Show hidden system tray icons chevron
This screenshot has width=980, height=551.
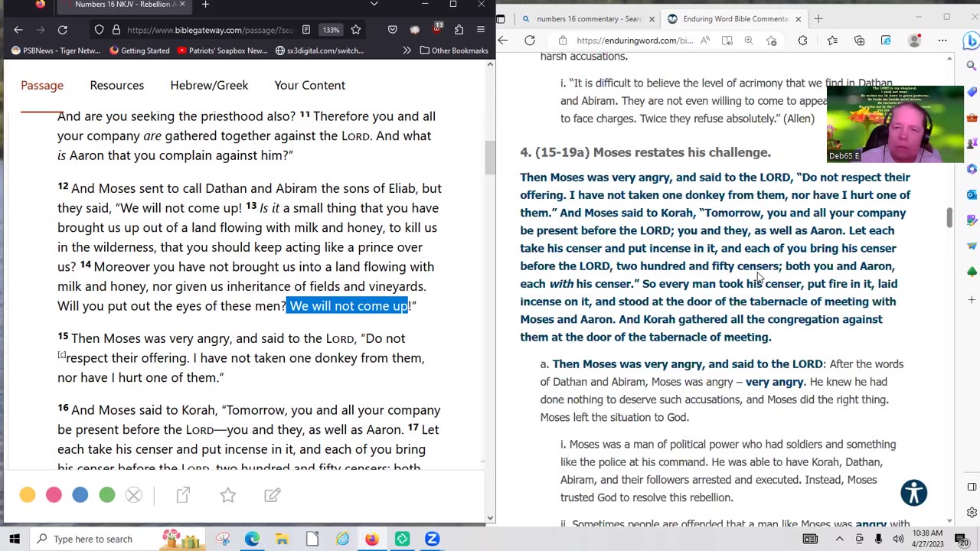click(x=839, y=539)
